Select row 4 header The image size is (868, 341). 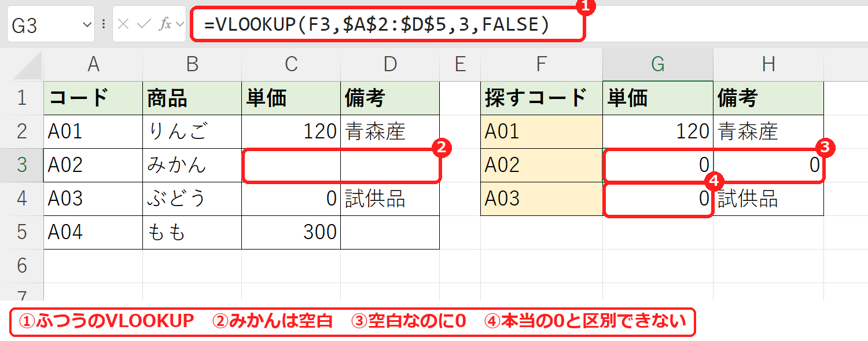(x=22, y=199)
